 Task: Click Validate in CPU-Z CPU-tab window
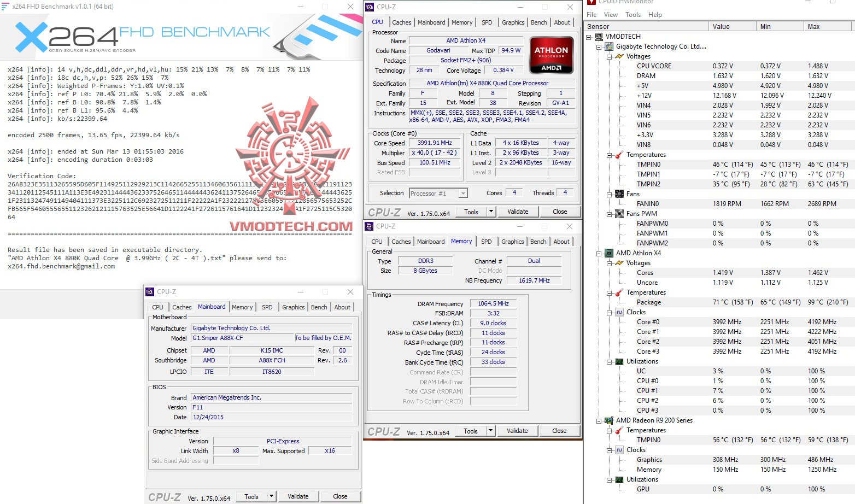518,212
